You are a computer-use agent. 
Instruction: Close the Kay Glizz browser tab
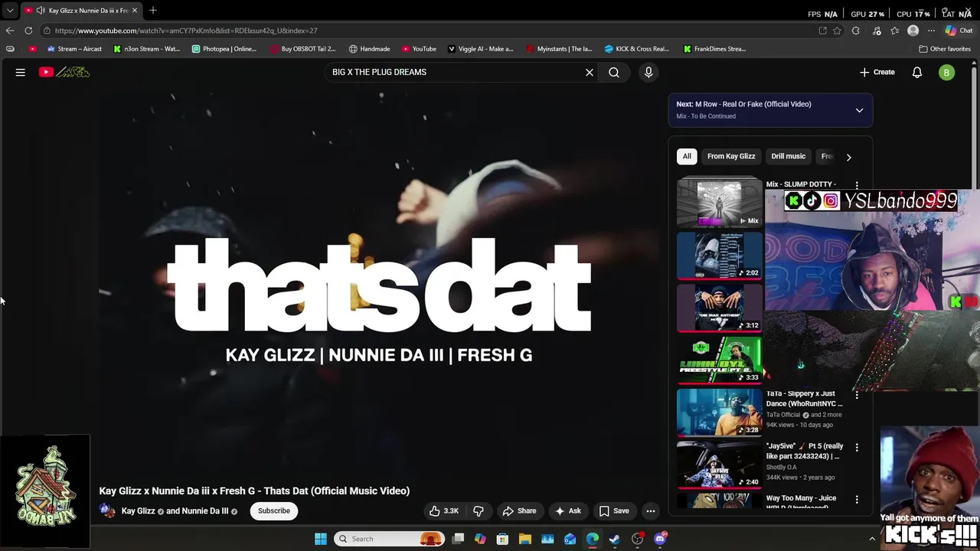coord(135,11)
